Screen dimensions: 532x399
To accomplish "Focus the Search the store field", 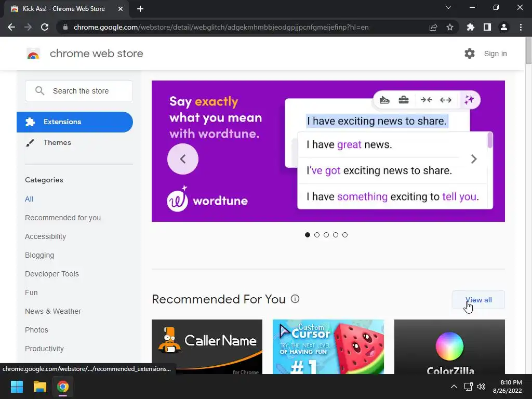I will (x=79, y=91).
